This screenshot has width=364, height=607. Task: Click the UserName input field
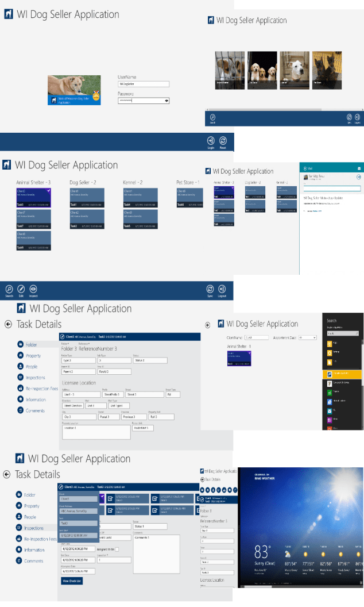pos(144,84)
